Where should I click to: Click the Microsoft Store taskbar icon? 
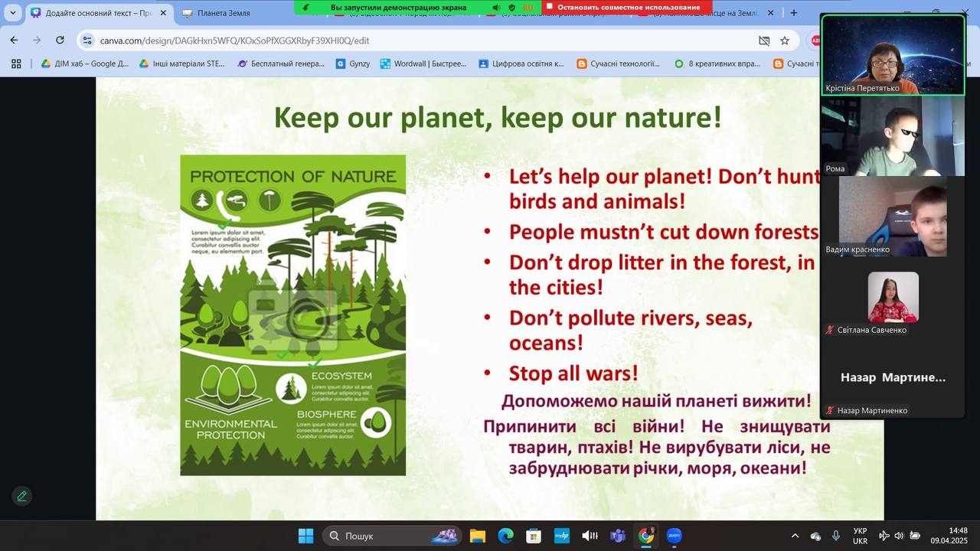point(534,536)
